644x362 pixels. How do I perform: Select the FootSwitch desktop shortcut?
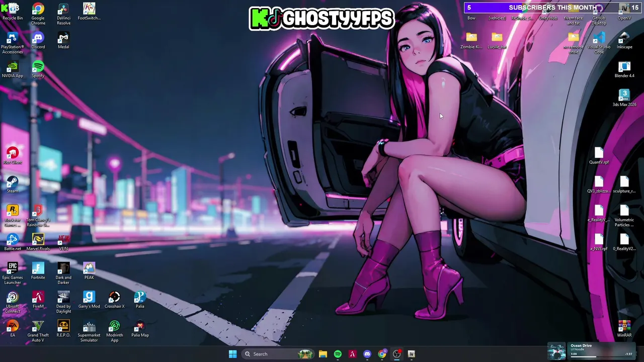point(89,12)
